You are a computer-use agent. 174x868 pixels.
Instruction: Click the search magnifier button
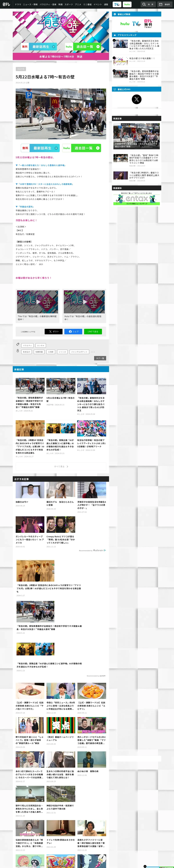[x=148, y=4]
